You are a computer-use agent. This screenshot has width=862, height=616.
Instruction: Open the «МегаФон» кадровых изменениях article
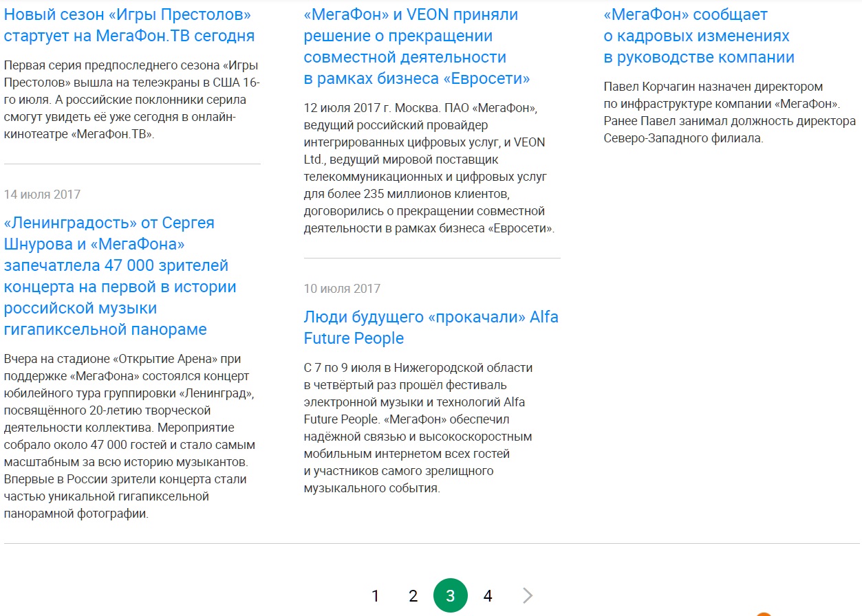pyautogui.click(x=699, y=36)
